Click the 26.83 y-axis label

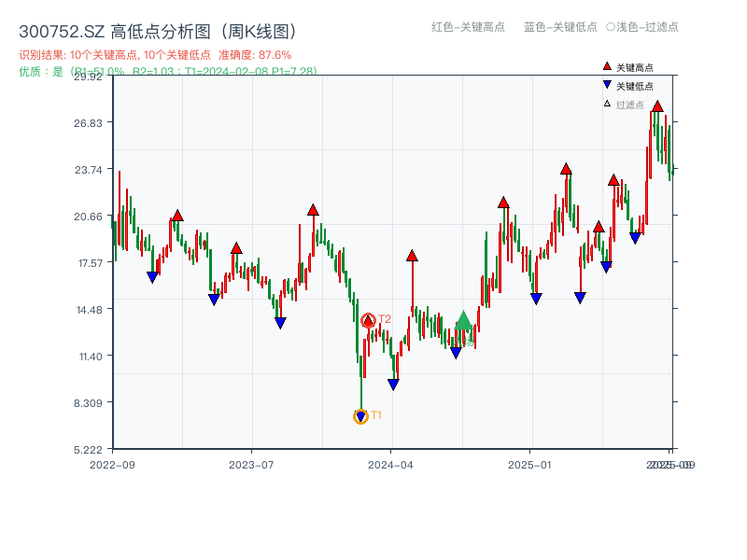(x=88, y=123)
